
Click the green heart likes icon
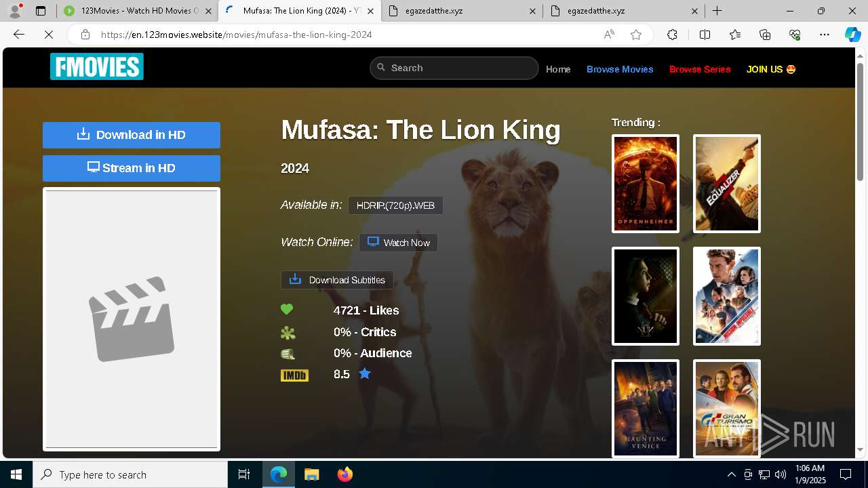click(x=287, y=310)
